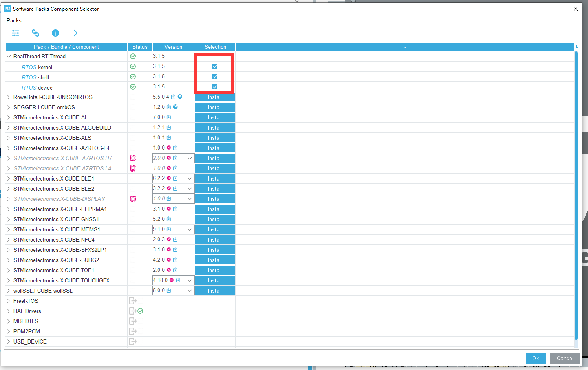Click the exit-arrow status icon for USB_DEVICE

pos(133,341)
